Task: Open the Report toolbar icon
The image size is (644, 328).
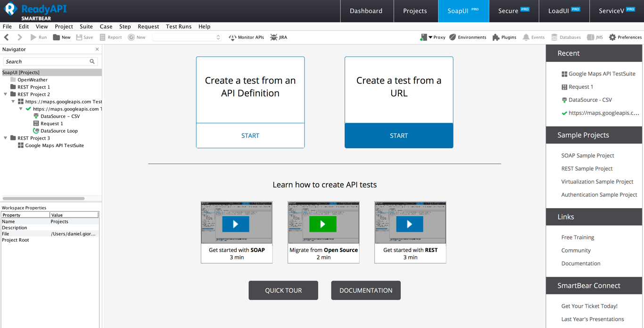Action: tap(102, 37)
